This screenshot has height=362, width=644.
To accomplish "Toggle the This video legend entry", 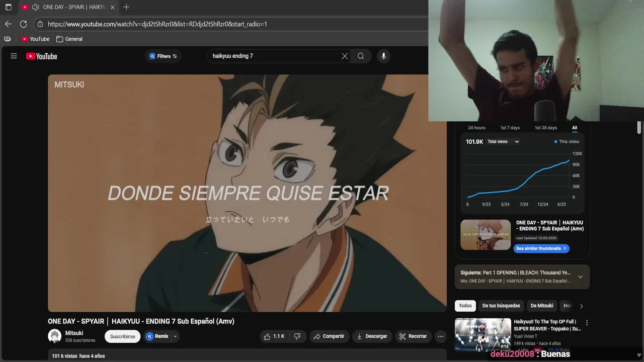I will [567, 142].
